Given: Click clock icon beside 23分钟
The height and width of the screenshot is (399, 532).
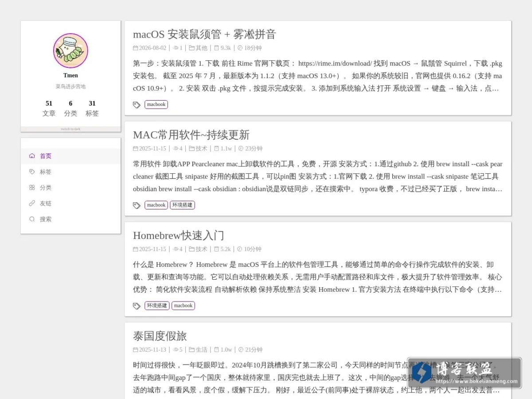Looking at the screenshot, I should point(241,149).
